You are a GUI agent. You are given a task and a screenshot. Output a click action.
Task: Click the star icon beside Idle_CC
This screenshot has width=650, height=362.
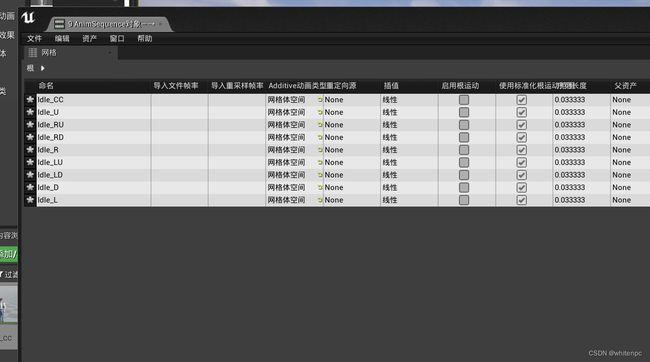coord(30,100)
